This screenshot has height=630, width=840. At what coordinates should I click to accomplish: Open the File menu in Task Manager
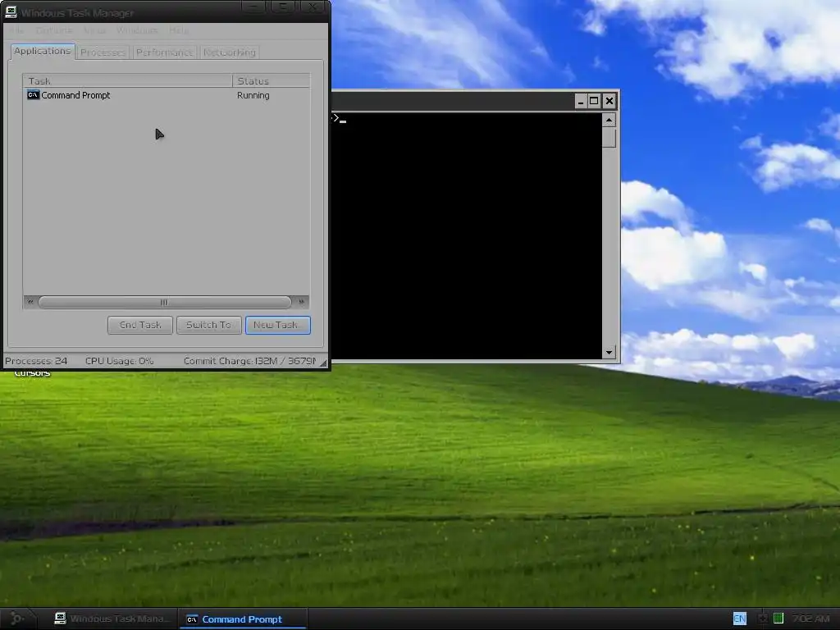[x=16, y=30]
